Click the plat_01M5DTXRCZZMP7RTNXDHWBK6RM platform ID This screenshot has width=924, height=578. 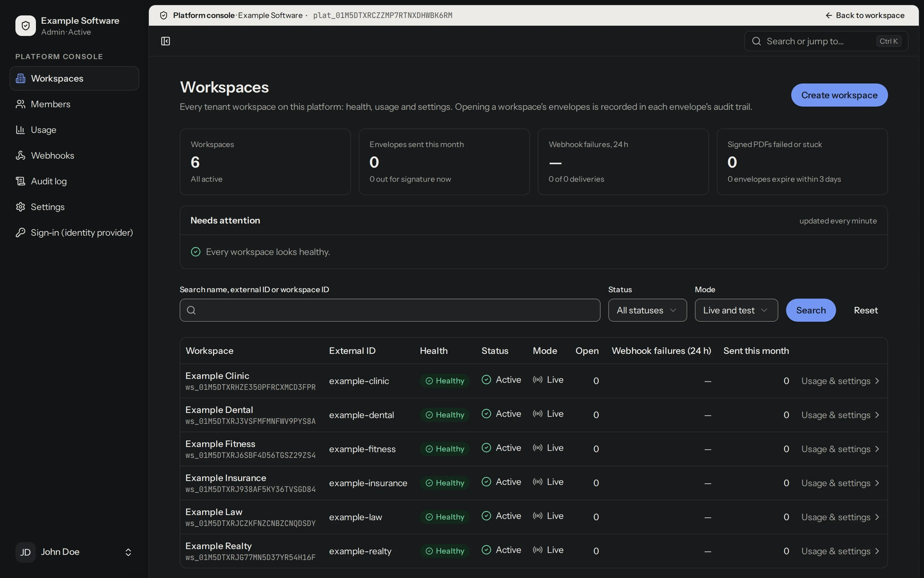click(x=382, y=15)
